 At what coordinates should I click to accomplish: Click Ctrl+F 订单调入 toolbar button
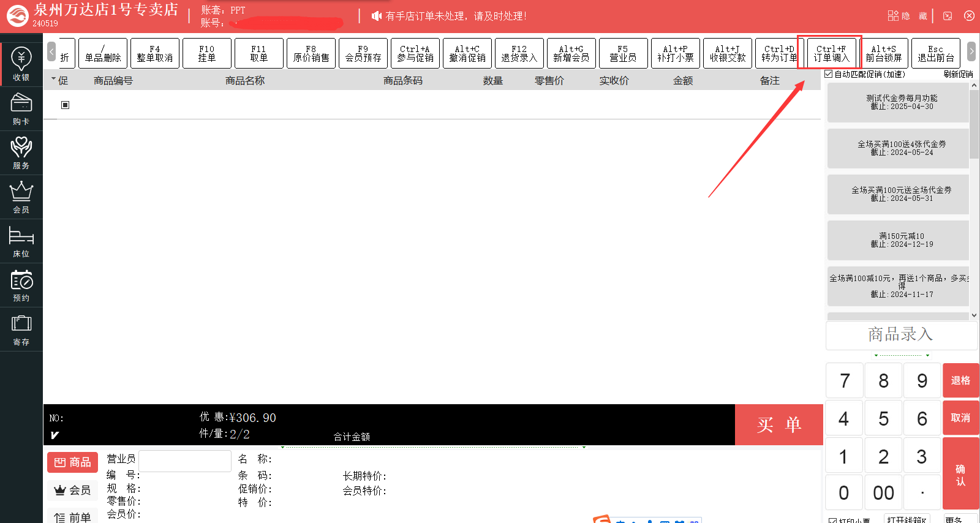[x=832, y=53]
